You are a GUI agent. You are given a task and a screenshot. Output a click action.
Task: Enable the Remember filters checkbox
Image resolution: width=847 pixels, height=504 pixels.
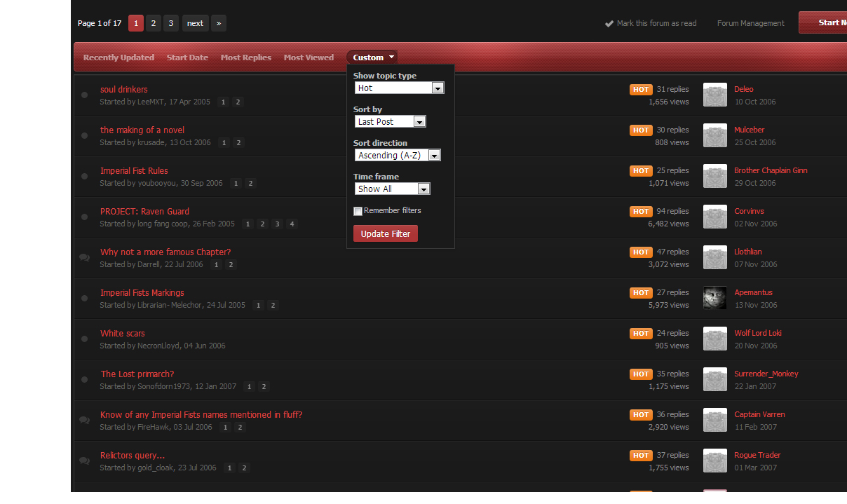point(358,211)
